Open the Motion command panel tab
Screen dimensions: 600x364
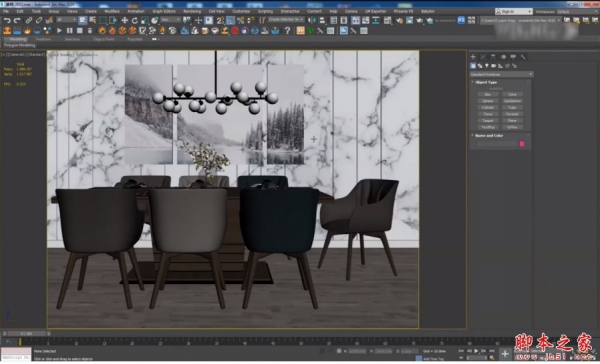coord(503,57)
